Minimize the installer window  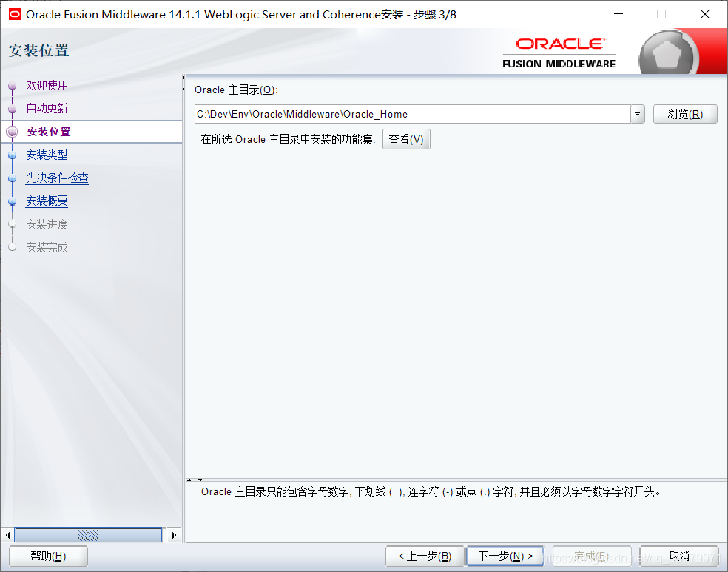619,14
